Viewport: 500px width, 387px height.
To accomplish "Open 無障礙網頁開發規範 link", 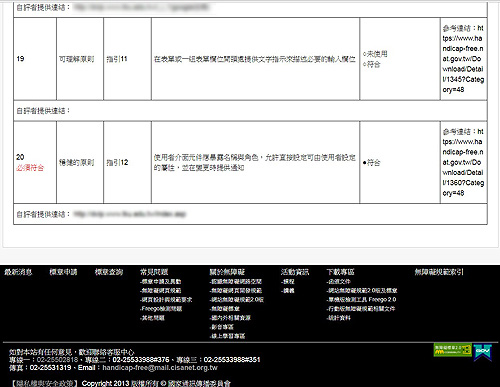I will click(x=236, y=291).
